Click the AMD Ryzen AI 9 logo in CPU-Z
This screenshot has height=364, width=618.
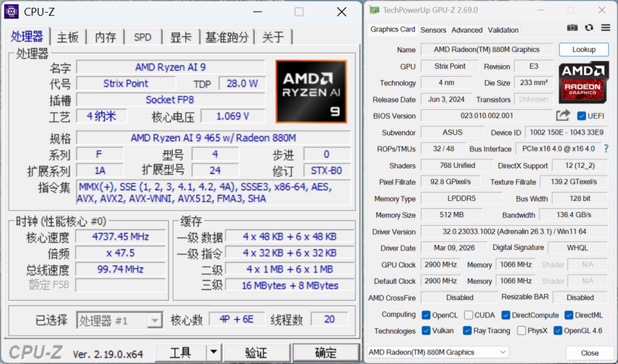(x=311, y=92)
